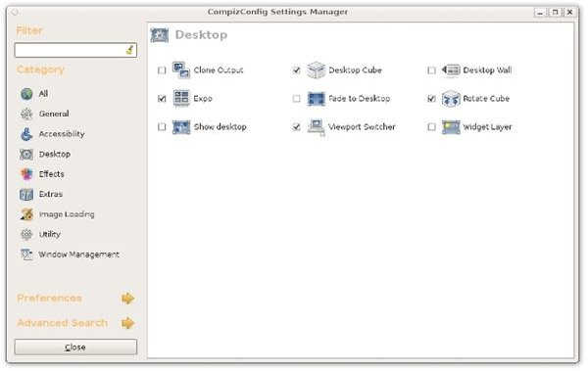Open the Rotate Cube plugin icon
The width and height of the screenshot is (588, 371).
pyautogui.click(x=451, y=99)
